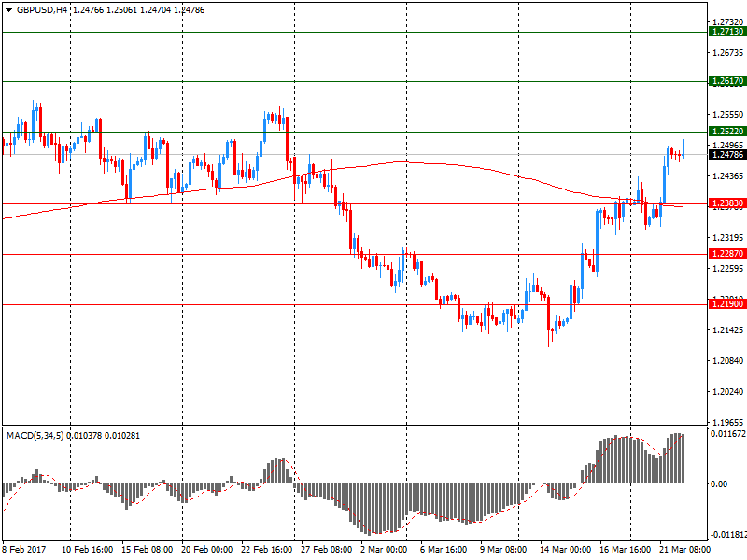Select the 1.26170 green level price label
Viewport: 747px width, 560px height.
point(727,81)
